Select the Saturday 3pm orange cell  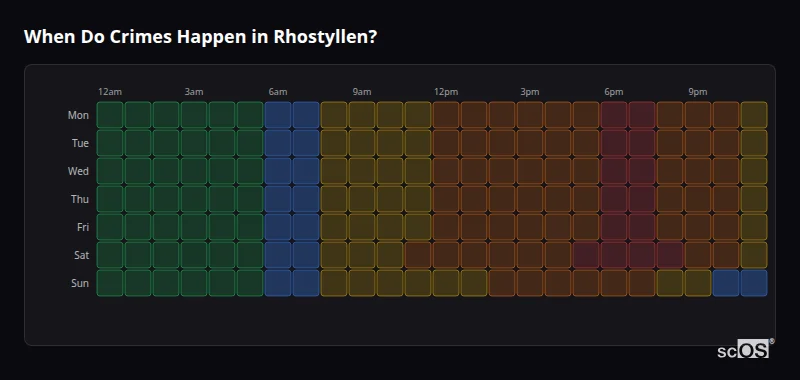530,255
